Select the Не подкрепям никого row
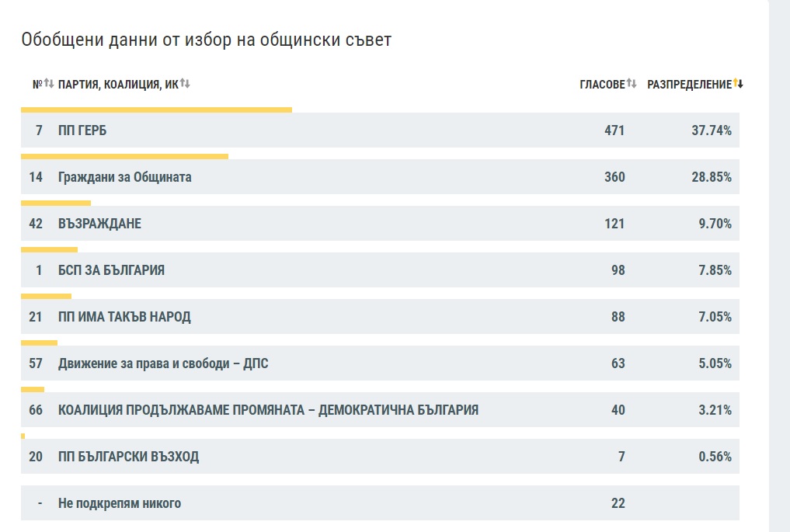Viewport: 790px width, 532px height. [x=380, y=502]
